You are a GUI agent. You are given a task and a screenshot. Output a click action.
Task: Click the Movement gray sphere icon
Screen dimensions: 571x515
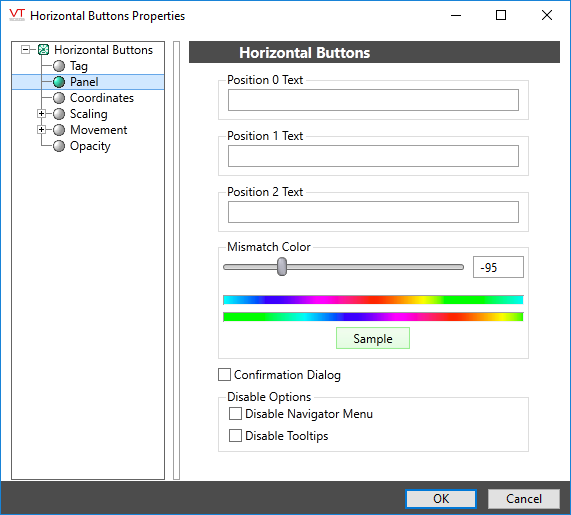click(x=59, y=130)
